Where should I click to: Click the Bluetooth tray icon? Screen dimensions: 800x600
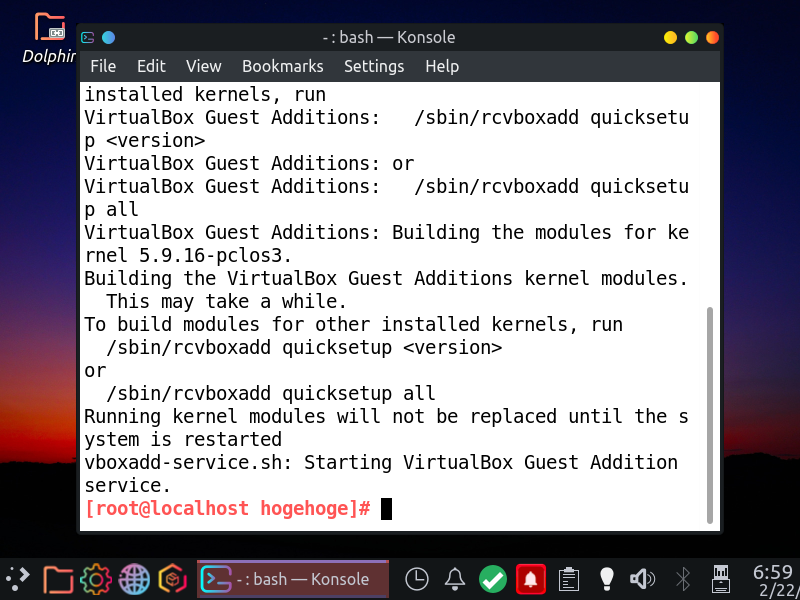tap(683, 579)
